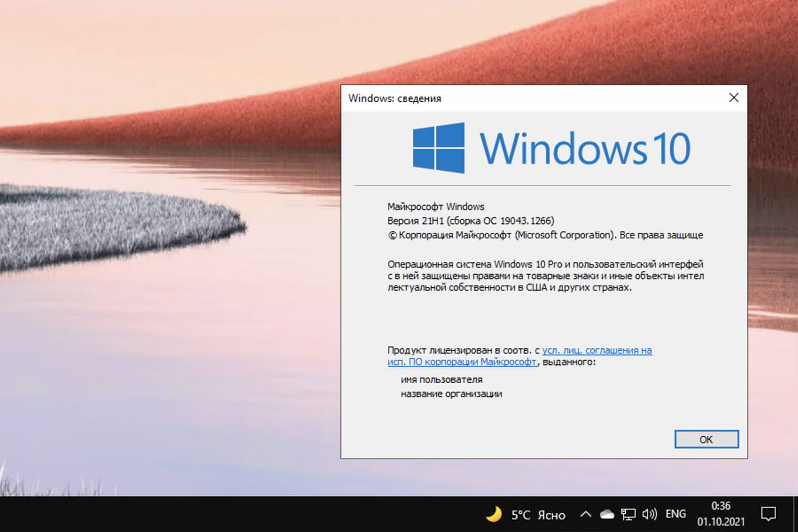Open Action Center notification icon
Image resolution: width=798 pixels, height=532 pixels.
[769, 513]
